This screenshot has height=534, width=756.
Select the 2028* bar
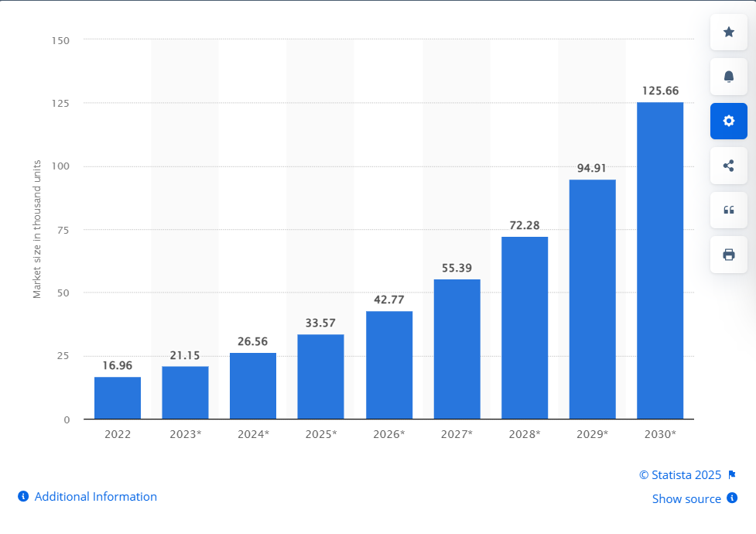click(x=525, y=328)
